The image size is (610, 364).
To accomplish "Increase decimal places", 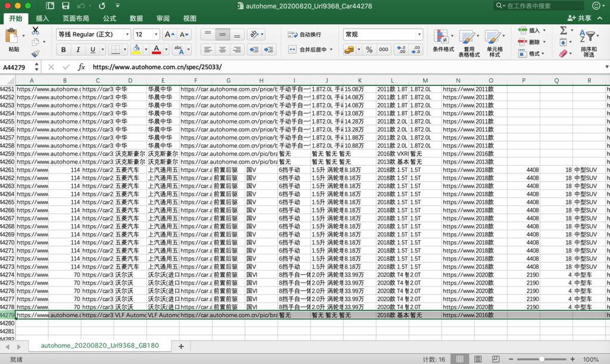I will pos(401,49).
